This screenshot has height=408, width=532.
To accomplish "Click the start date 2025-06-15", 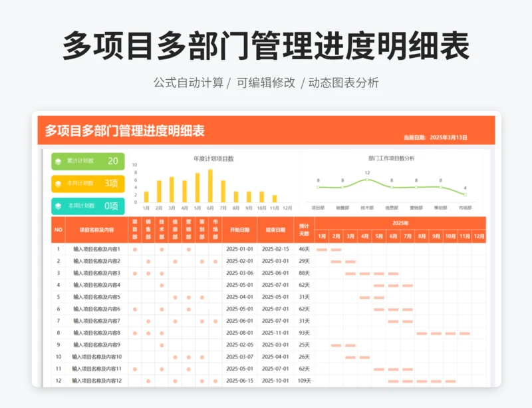I will pyautogui.click(x=239, y=381).
